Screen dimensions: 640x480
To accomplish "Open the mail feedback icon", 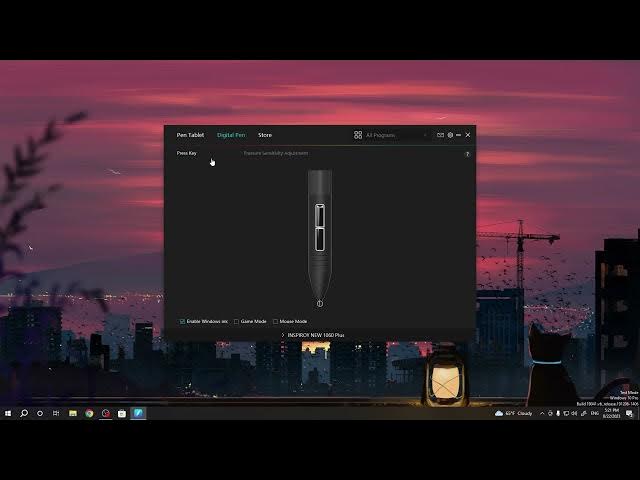I will pyautogui.click(x=440, y=135).
